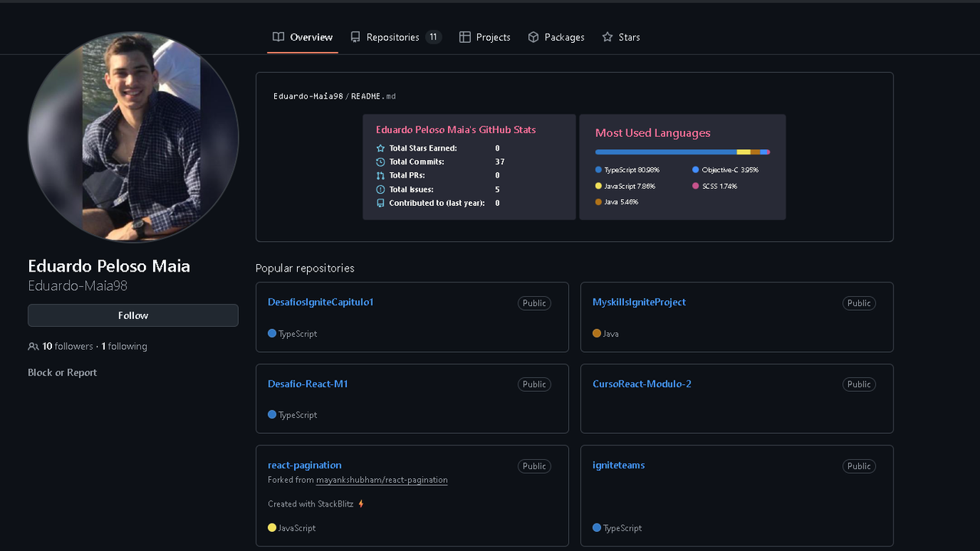Open the 10 followers link

[67, 346]
